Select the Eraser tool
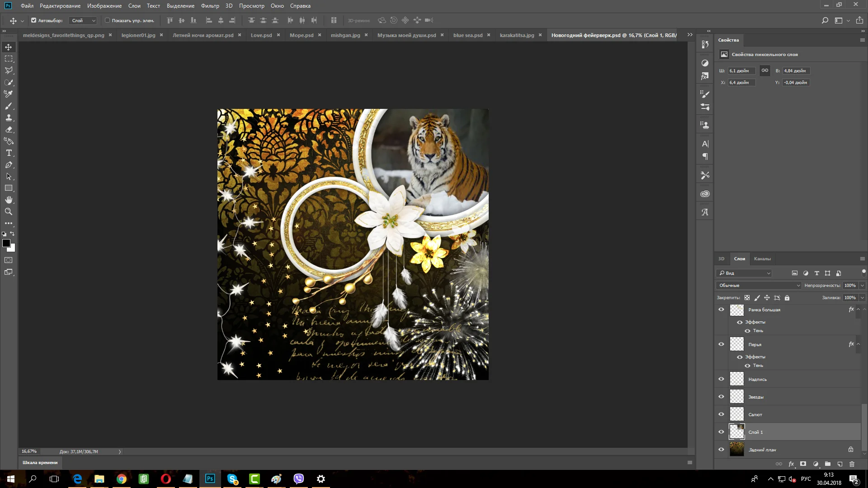The height and width of the screenshot is (488, 868). (x=9, y=130)
